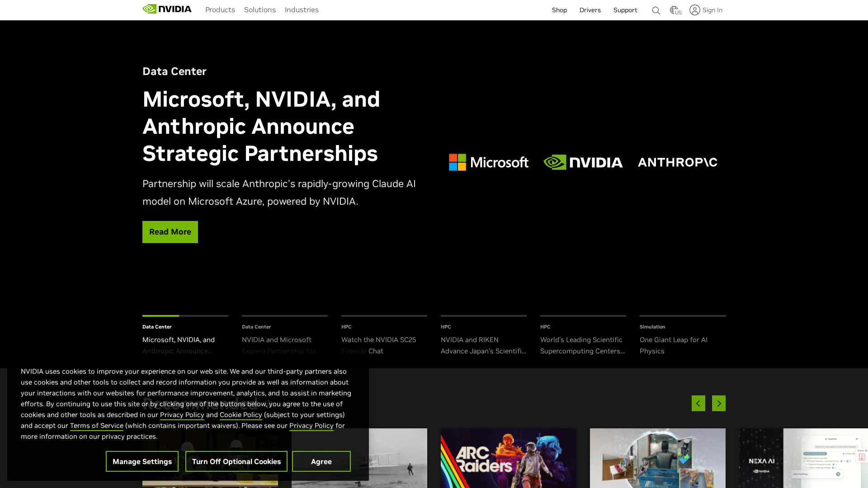This screenshot has width=868, height=488.
Task: Open the Cookie Policy link
Action: tap(241, 415)
